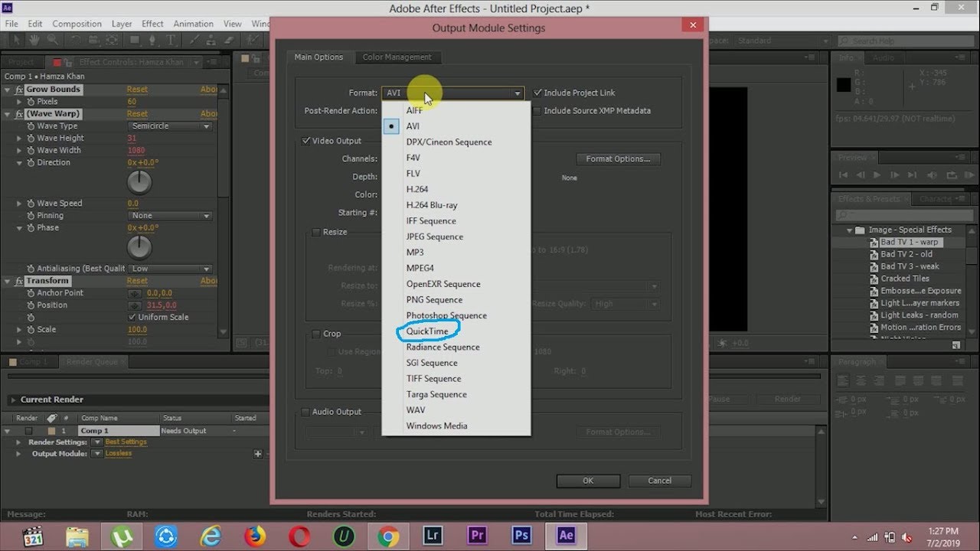This screenshot has width=980, height=551.
Task: Toggle the Include Project Link checkbox
Action: 538,93
